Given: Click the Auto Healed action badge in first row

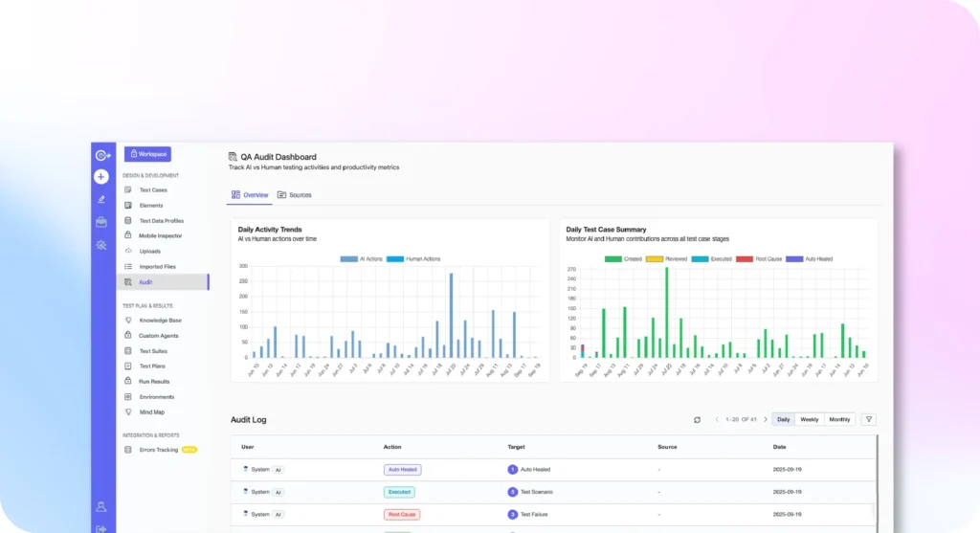Looking at the screenshot, I should pyautogui.click(x=402, y=470).
